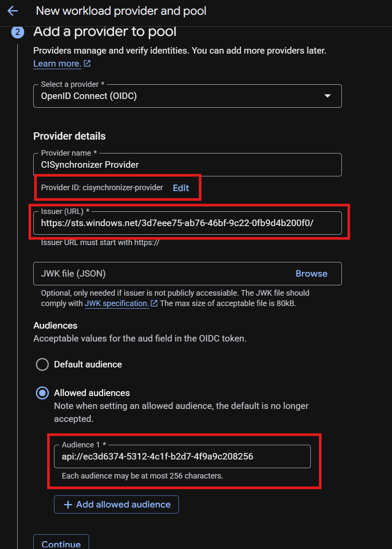Focus the Provider name field

188,165
